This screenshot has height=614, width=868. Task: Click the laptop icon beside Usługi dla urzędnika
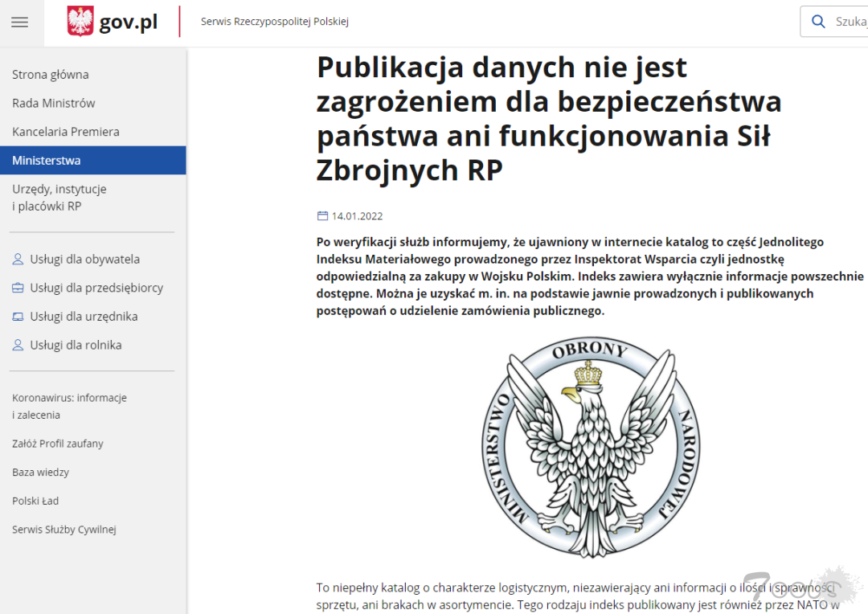tap(18, 317)
